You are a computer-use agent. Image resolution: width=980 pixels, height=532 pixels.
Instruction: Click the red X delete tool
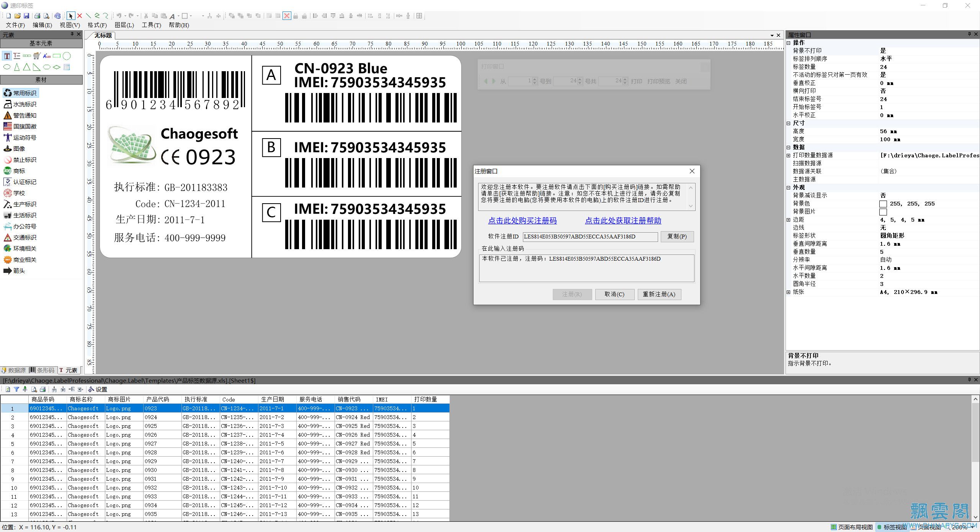pos(80,16)
